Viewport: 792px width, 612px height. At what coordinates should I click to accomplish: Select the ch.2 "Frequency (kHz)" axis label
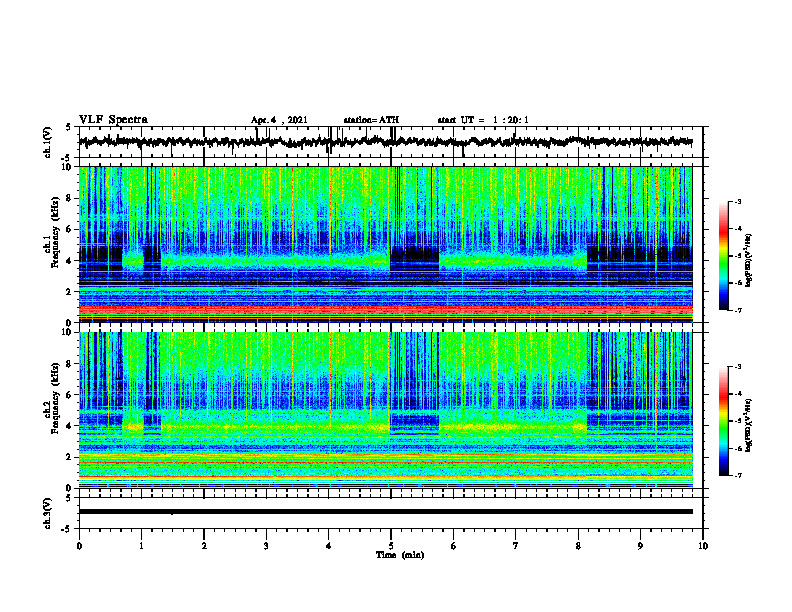coord(55,398)
